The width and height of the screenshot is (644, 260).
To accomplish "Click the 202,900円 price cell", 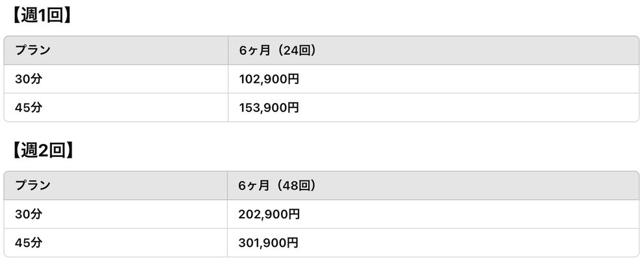I will pyautogui.click(x=433, y=214).
